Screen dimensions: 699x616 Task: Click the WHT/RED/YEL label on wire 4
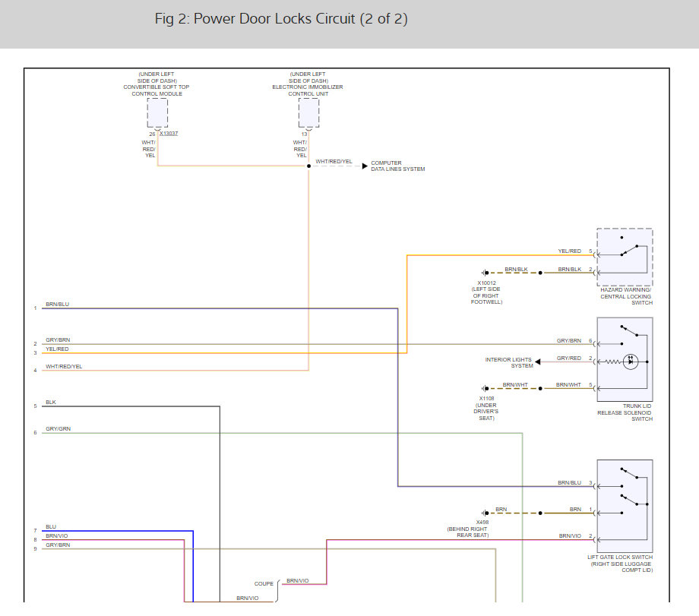(64, 366)
